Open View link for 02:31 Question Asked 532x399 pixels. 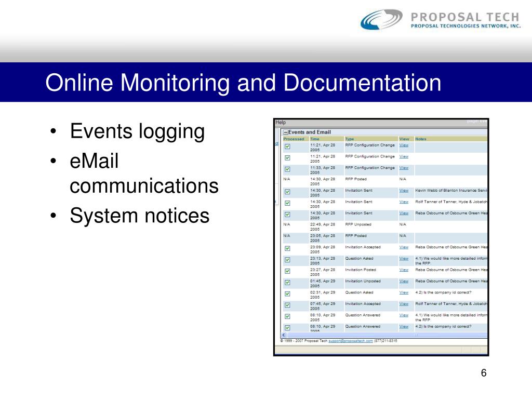click(x=404, y=292)
